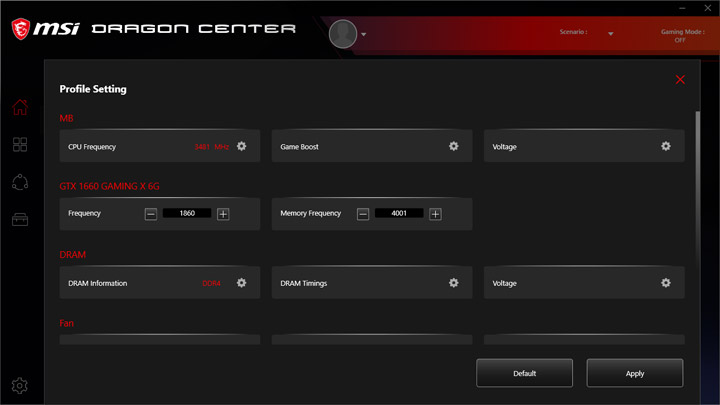Click the Apply button
This screenshot has width=720, height=405.
(635, 373)
